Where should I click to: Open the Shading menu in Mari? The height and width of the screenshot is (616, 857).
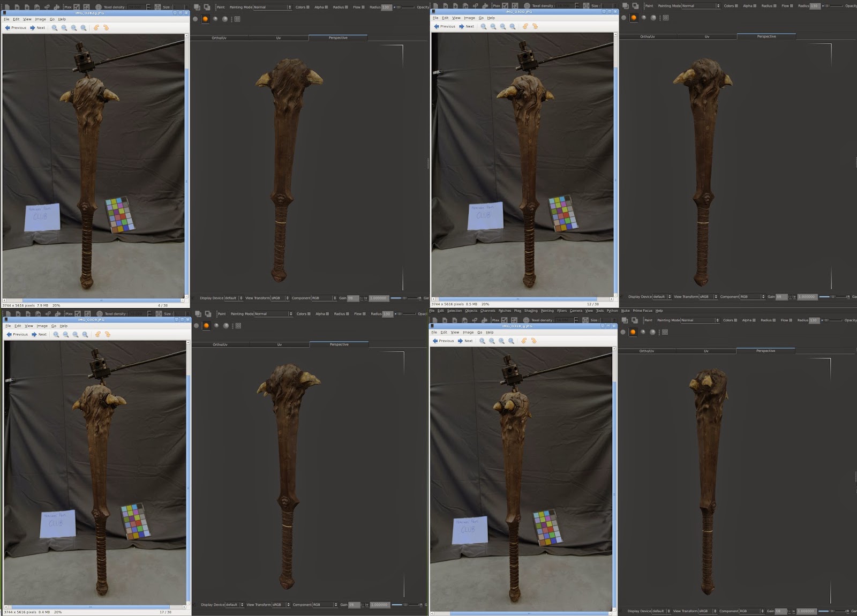[531, 311]
